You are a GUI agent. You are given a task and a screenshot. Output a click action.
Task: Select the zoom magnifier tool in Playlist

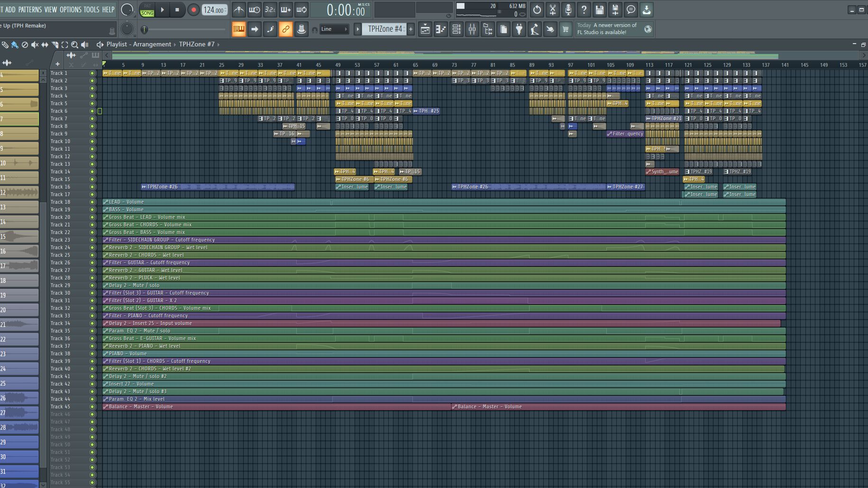click(74, 45)
